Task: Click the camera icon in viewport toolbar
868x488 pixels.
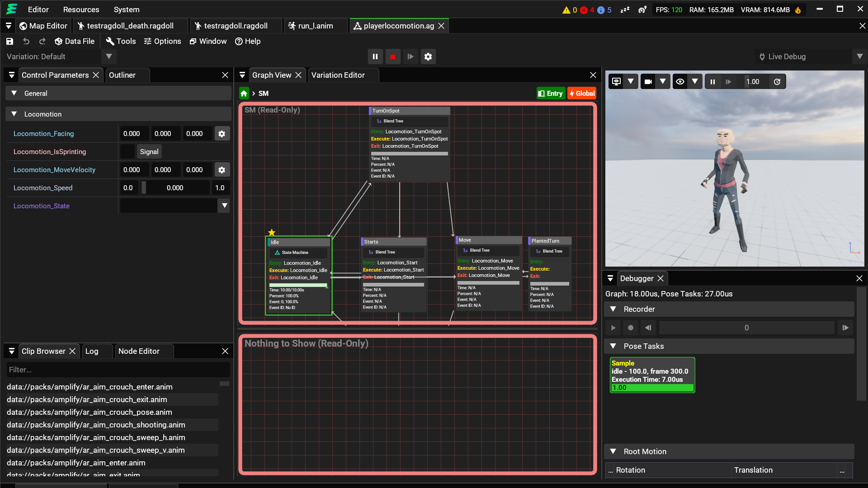Action: pyautogui.click(x=648, y=82)
